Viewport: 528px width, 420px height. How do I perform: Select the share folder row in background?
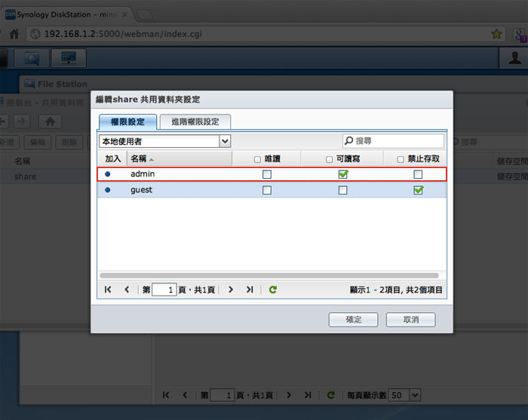[45, 176]
